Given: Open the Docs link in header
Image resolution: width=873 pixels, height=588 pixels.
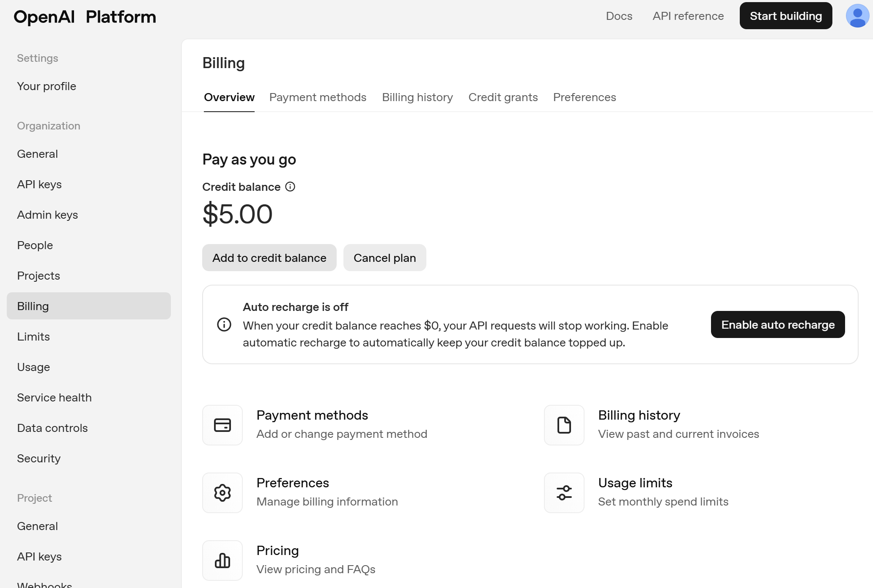Looking at the screenshot, I should coord(619,16).
